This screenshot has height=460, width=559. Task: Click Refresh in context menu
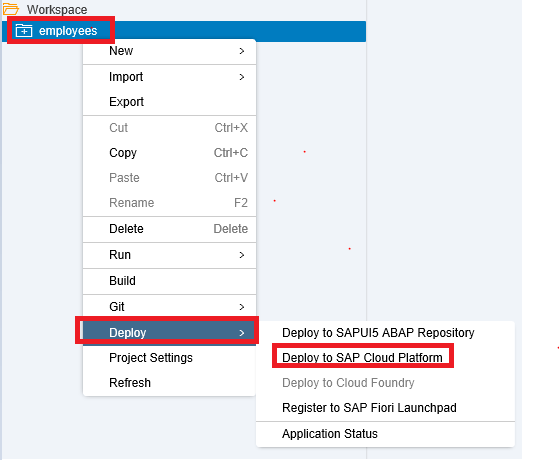pyautogui.click(x=169, y=383)
